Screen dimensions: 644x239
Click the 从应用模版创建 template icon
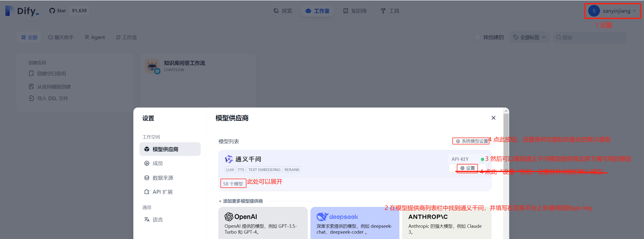(x=31, y=87)
